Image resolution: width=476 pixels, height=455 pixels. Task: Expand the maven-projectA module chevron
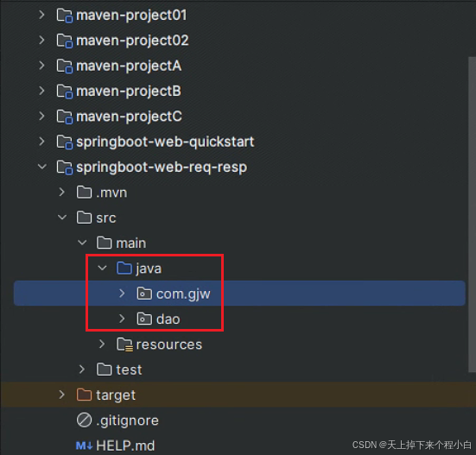click(41, 66)
